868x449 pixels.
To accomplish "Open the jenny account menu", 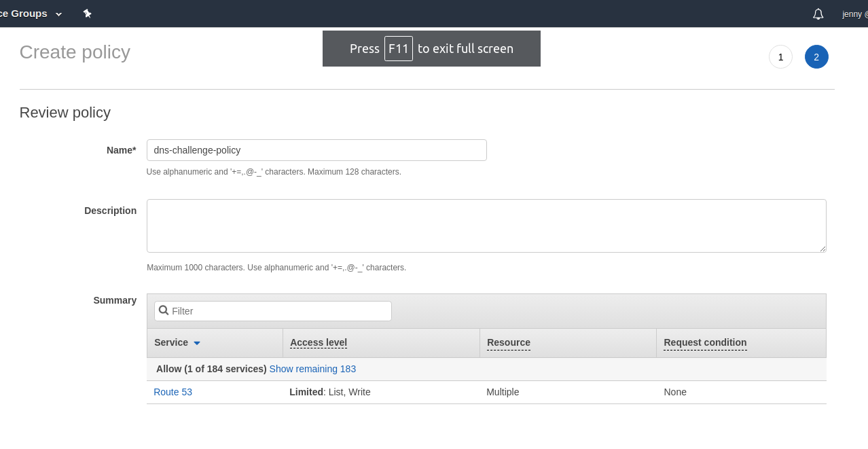I will (854, 14).
